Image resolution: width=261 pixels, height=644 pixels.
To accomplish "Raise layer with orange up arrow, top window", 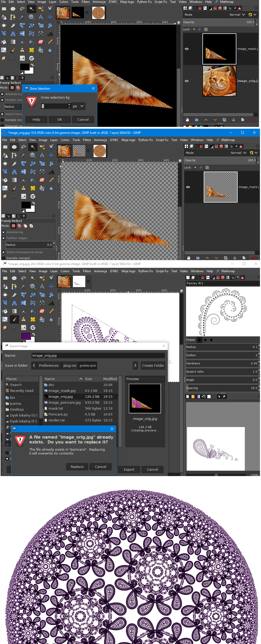I will coord(206,120).
